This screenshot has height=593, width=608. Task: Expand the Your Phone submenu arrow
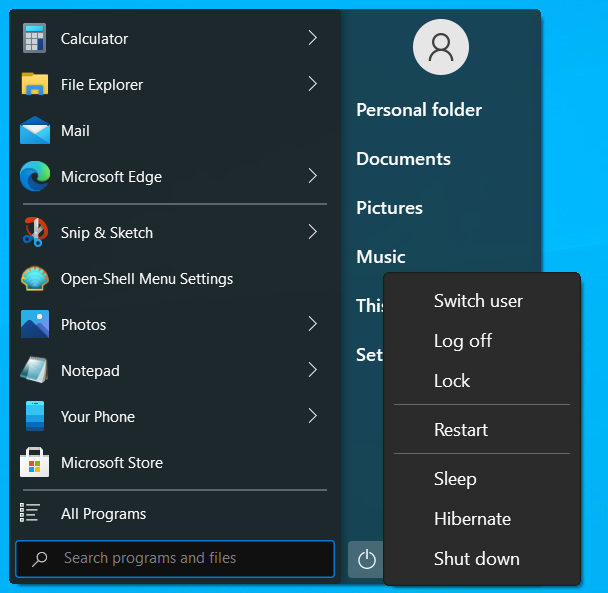[x=313, y=416]
